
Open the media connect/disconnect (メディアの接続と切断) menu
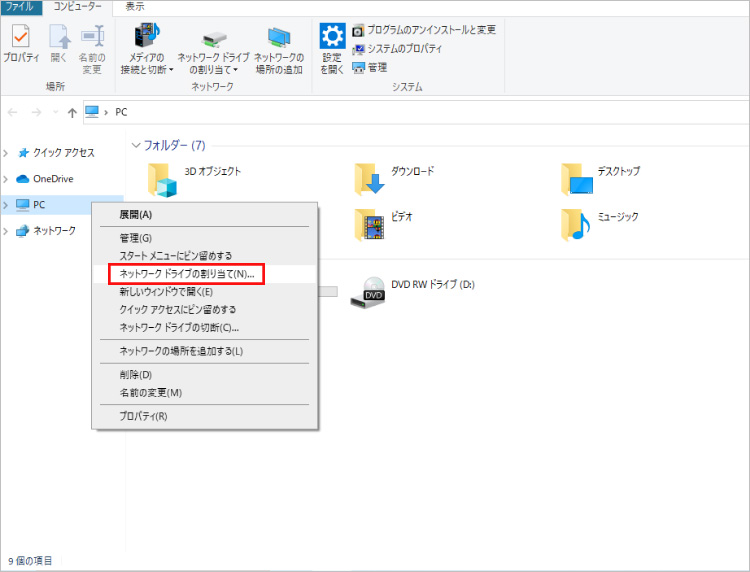point(147,49)
